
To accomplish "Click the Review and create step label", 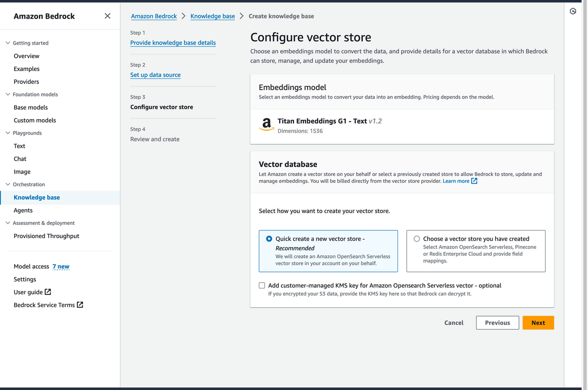I will (x=155, y=139).
